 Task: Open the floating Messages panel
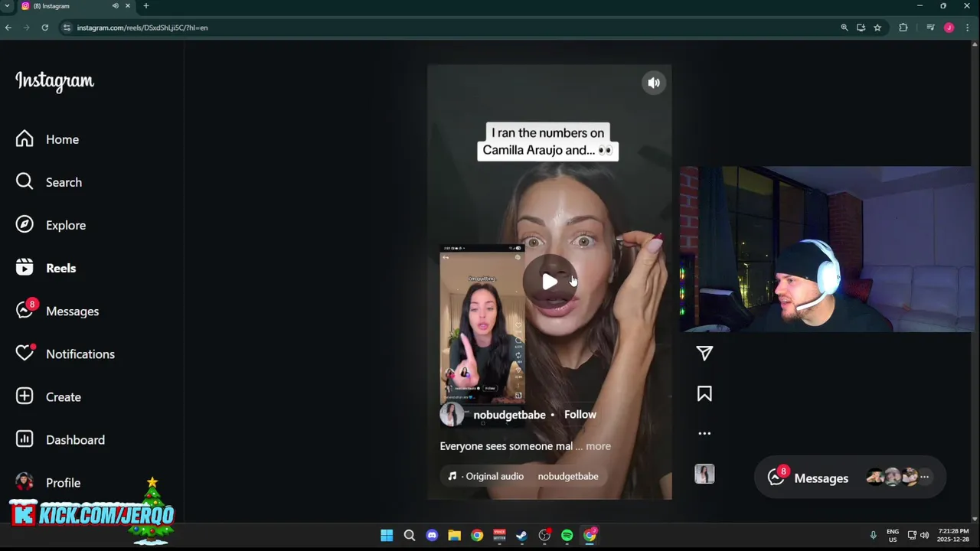point(850,478)
